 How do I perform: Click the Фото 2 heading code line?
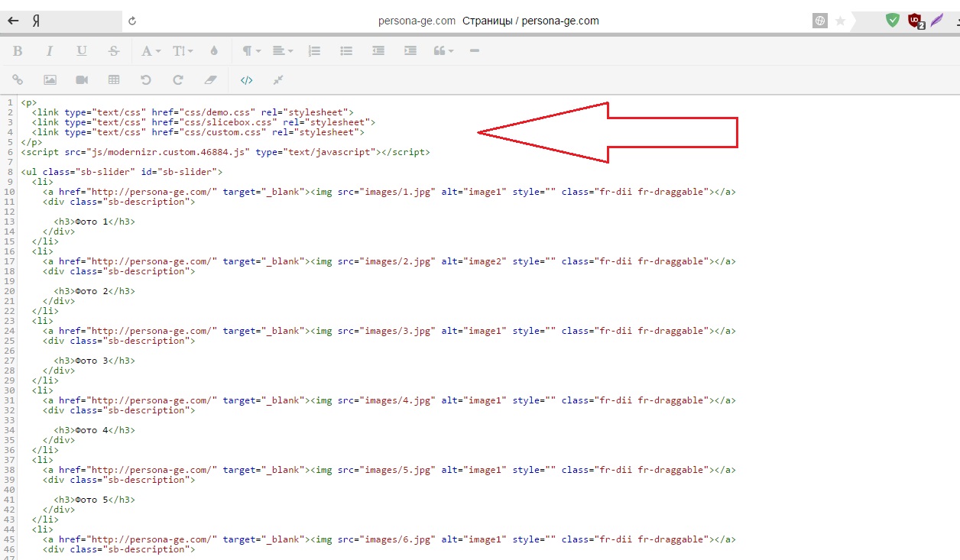click(x=94, y=291)
